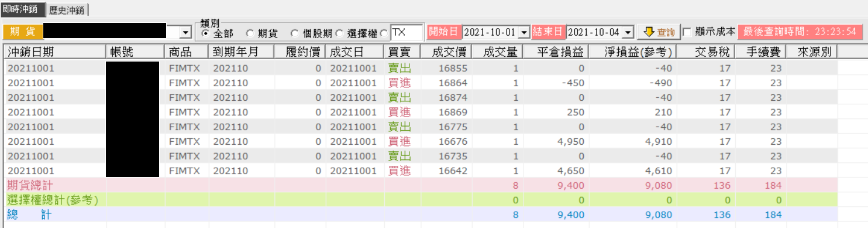Screen dimensions: 868x228
Task: Click the 總計 summary row label
Action: coord(29,215)
